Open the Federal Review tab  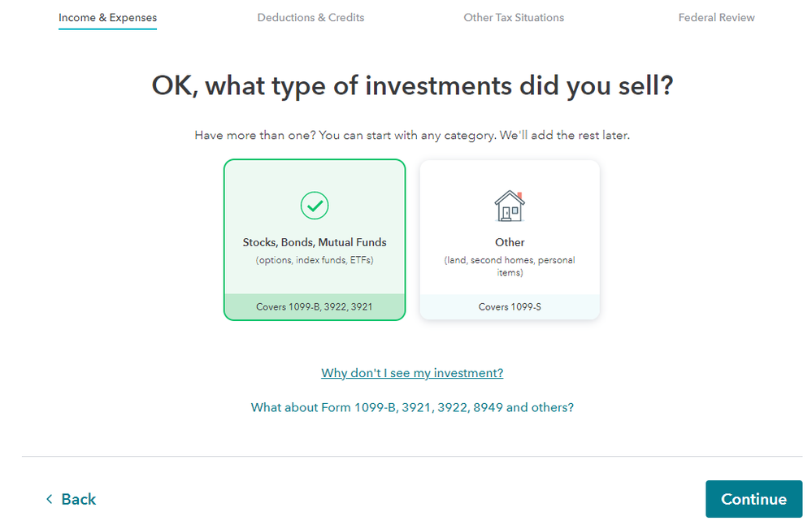(717, 18)
